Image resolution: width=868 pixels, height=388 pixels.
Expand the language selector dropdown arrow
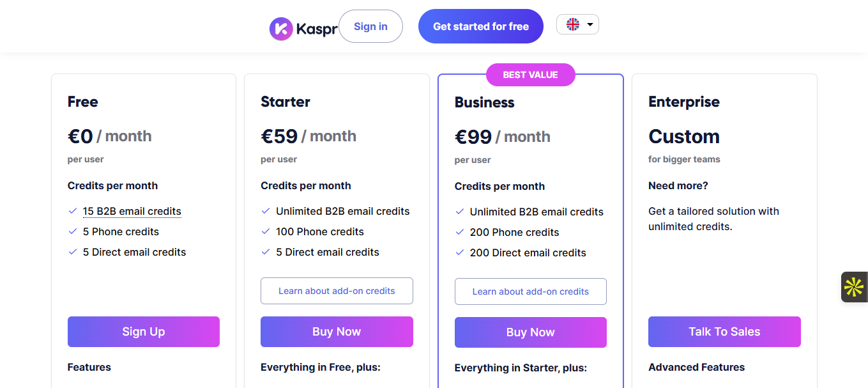coord(590,25)
